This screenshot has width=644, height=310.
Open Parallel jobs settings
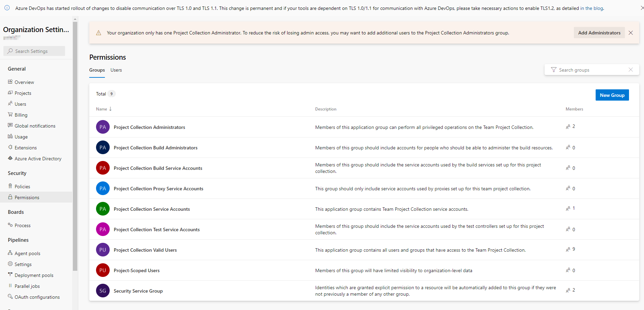coord(27,286)
